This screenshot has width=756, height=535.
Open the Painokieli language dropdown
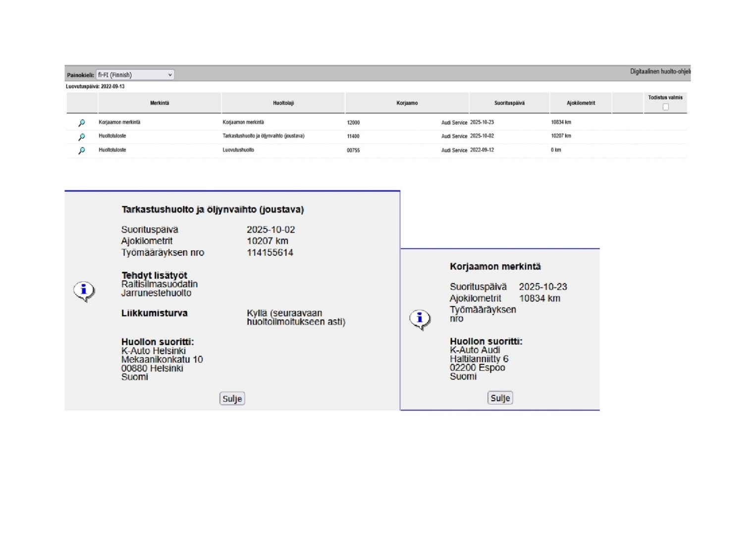(135, 75)
